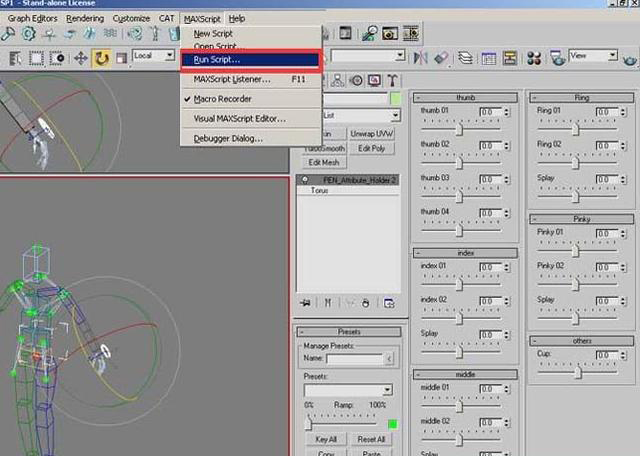This screenshot has height=456, width=640.
Task: Click the thumb 01 slider handle
Action: [460, 129]
